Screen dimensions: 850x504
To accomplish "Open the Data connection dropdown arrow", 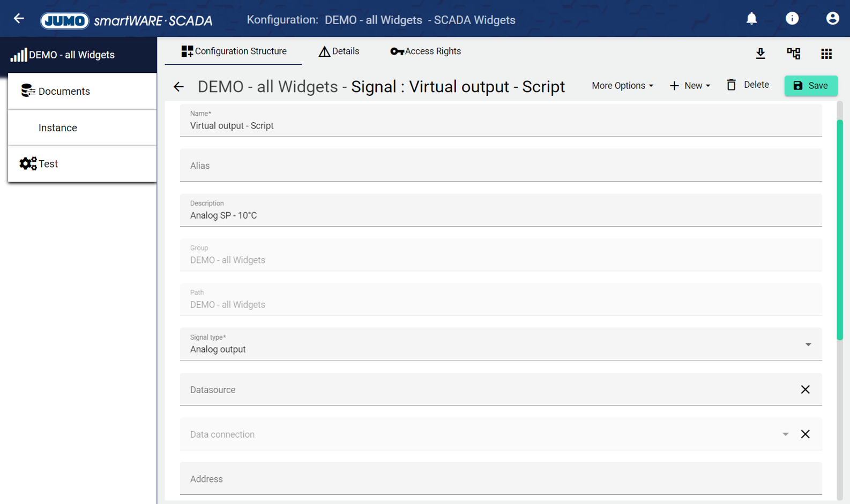I will coord(785,434).
